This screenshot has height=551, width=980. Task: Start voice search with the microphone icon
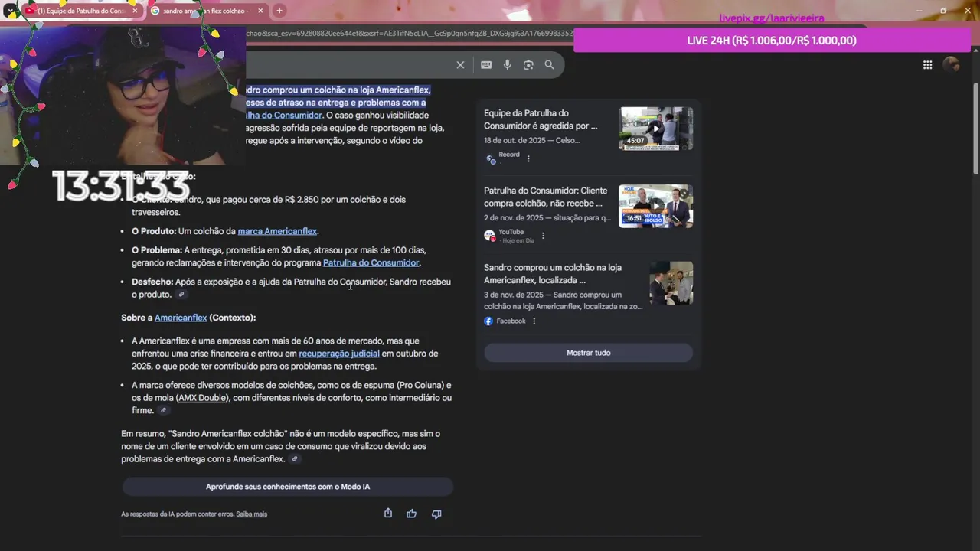507,65
